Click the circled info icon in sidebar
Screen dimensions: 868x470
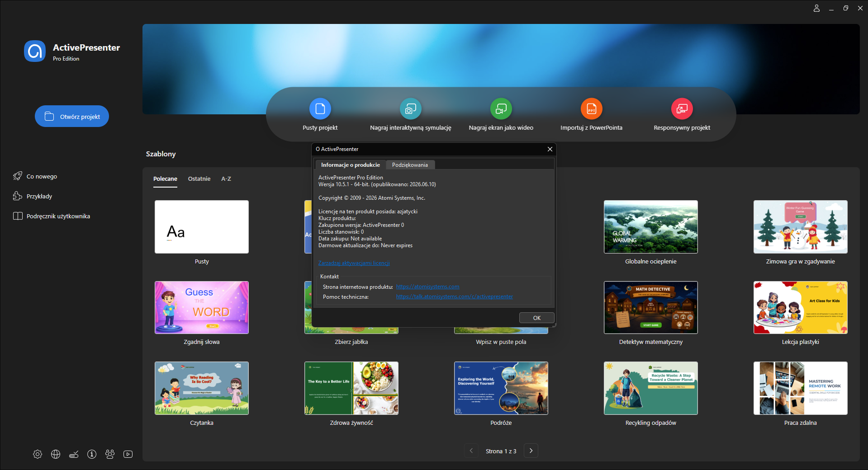(x=92, y=454)
